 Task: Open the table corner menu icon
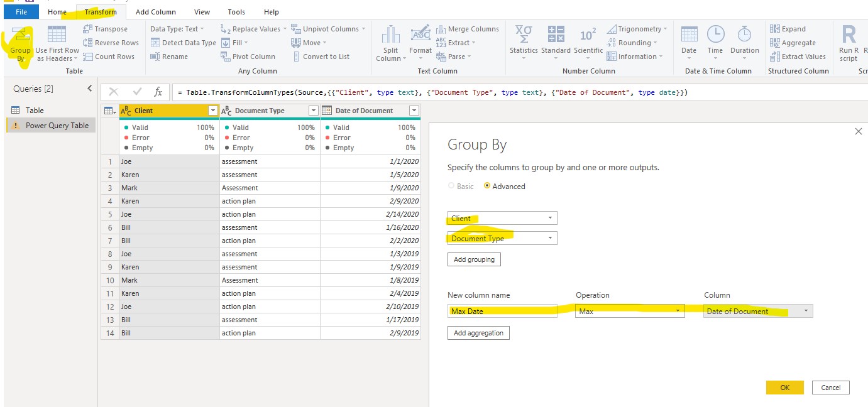(110, 111)
